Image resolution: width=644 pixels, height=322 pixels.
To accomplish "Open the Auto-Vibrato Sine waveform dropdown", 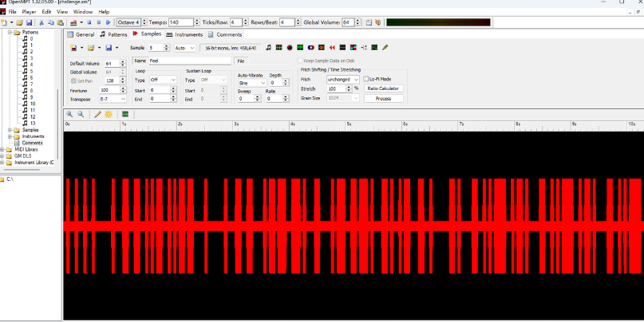I will click(x=252, y=83).
